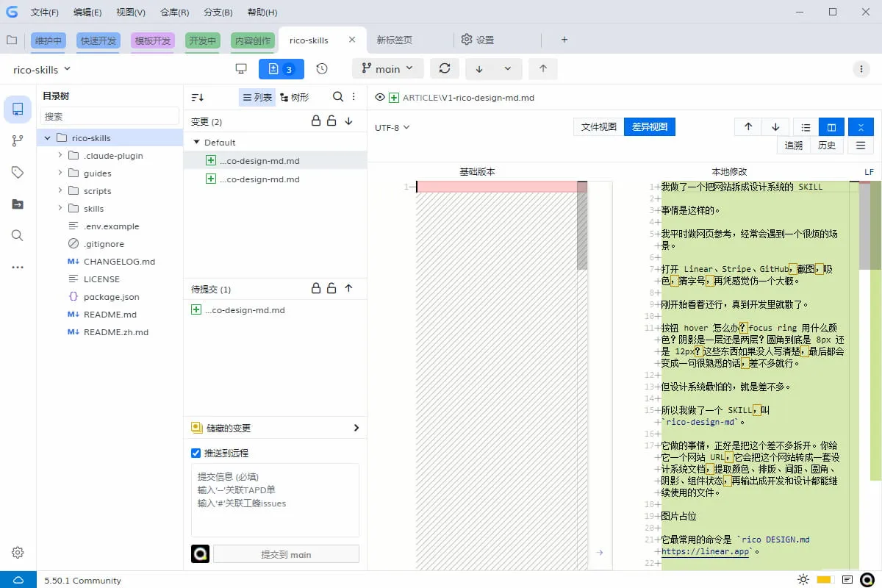
Task: Open the commit history clock icon
Action: point(322,68)
